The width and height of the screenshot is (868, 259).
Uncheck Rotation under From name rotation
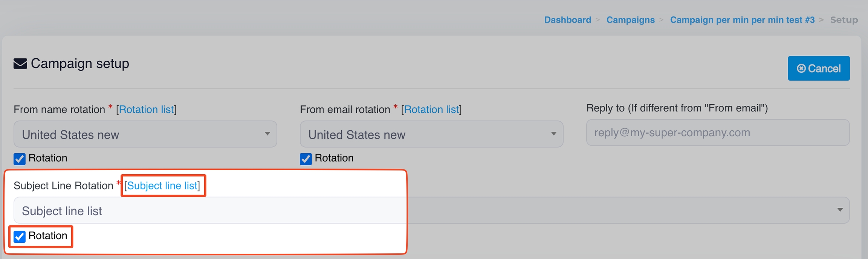pos(20,159)
